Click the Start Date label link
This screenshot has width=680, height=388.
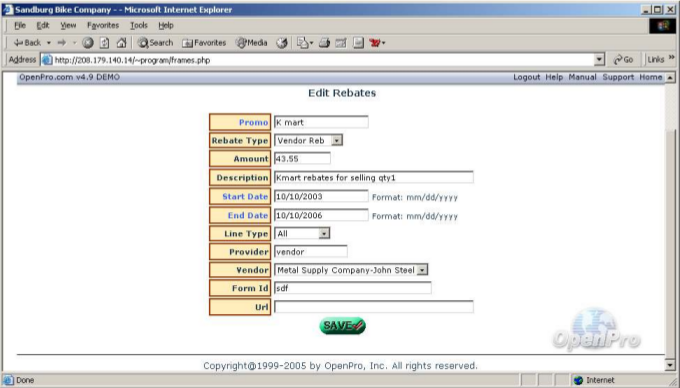point(245,196)
